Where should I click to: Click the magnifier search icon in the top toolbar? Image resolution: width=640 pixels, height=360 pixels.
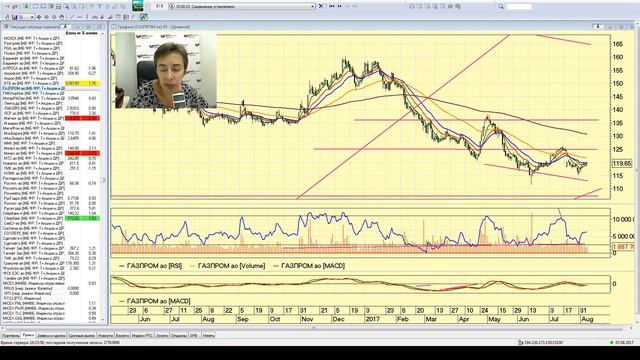tap(501, 7)
